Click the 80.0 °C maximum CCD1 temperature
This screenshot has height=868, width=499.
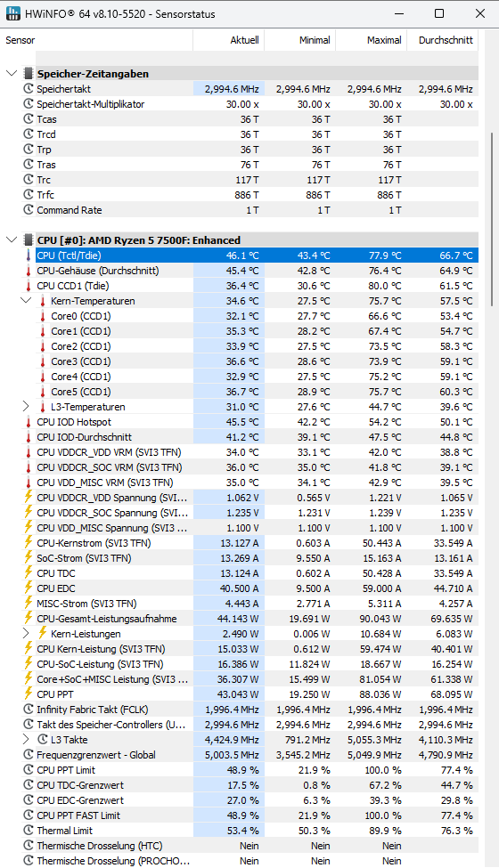(385, 286)
